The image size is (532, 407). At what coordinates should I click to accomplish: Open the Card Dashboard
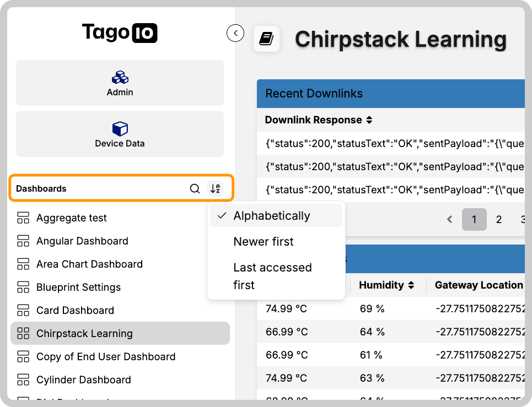(120, 310)
